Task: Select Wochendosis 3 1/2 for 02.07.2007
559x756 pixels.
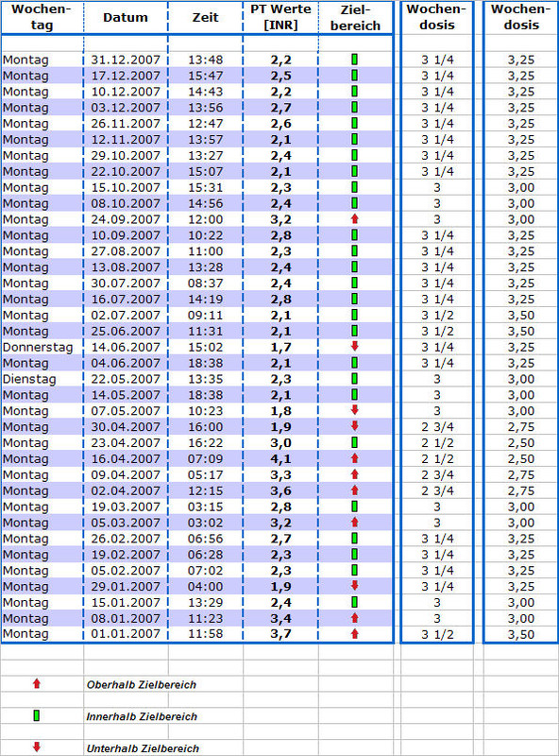Action: (x=437, y=315)
